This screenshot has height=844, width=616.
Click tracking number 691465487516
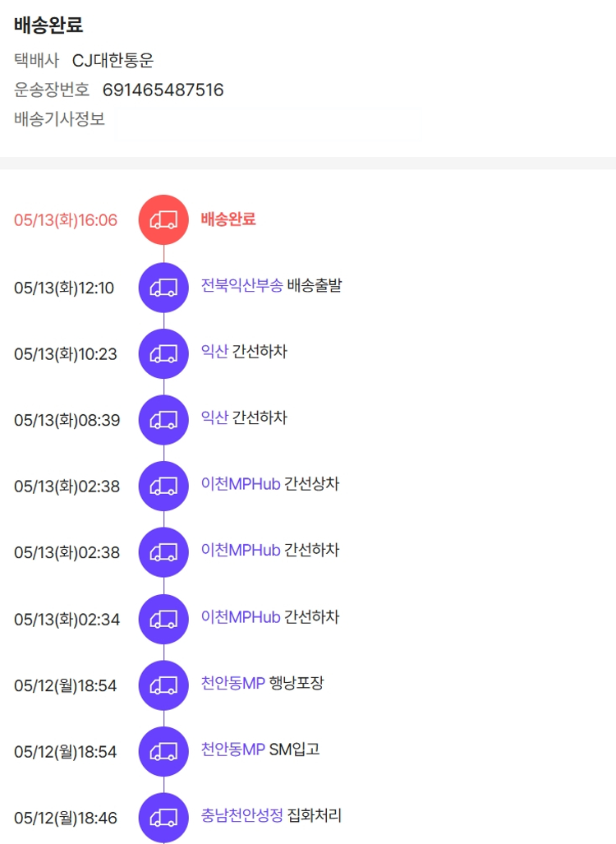click(163, 90)
